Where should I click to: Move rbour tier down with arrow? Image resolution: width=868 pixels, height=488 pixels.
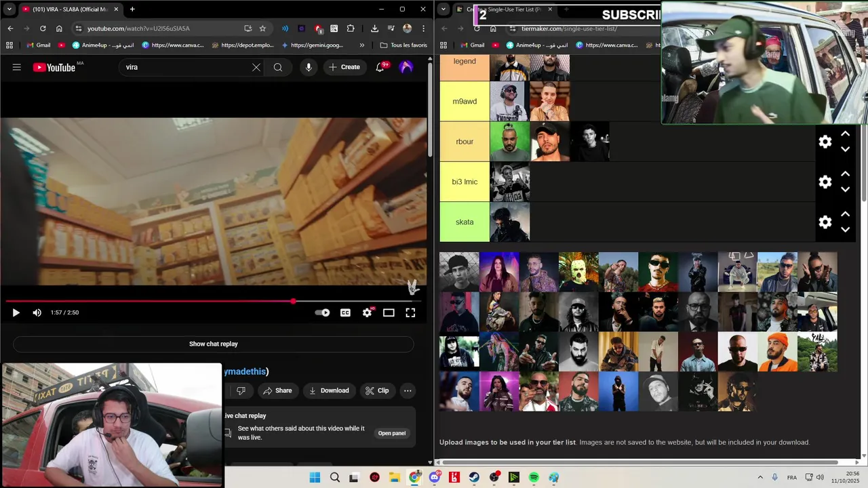tap(846, 149)
